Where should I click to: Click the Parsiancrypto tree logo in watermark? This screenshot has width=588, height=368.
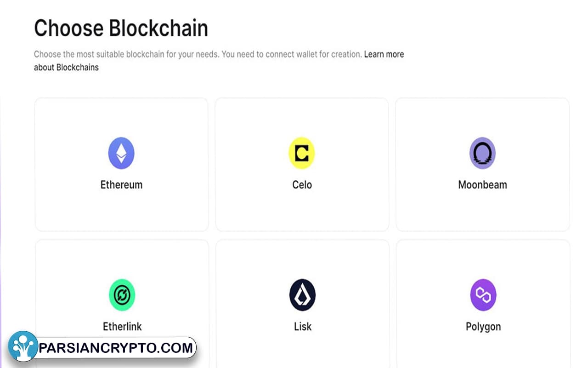pyautogui.click(x=23, y=346)
